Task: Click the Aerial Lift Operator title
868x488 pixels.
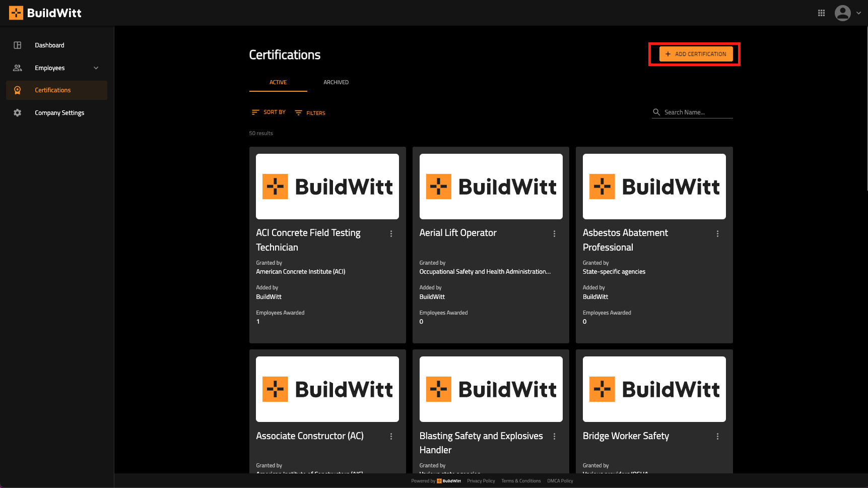Action: [x=458, y=233]
